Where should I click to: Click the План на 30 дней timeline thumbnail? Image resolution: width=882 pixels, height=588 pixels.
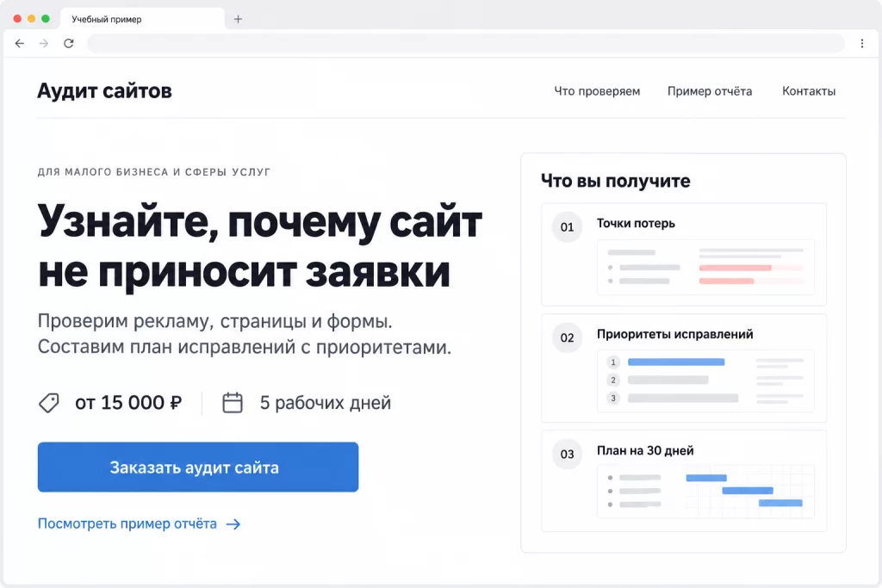[705, 492]
